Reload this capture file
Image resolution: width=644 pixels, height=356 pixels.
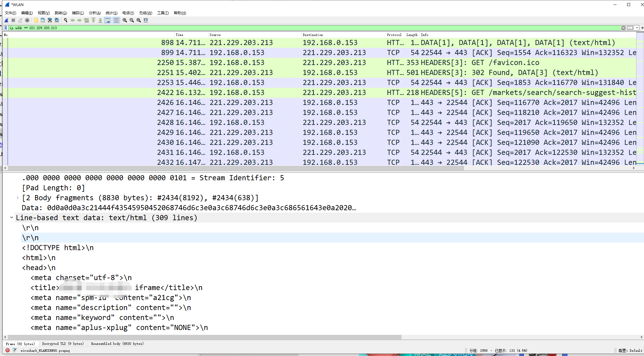pos(57,20)
